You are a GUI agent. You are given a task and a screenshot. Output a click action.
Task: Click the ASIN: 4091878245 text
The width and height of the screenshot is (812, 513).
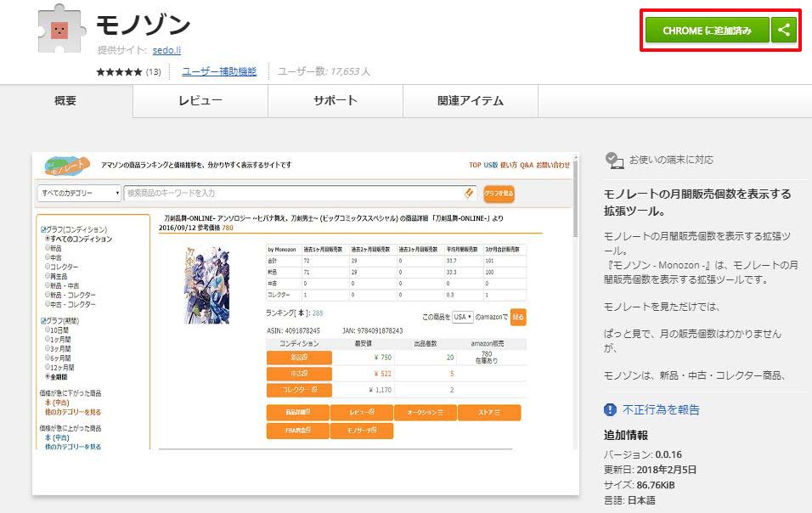tap(292, 330)
